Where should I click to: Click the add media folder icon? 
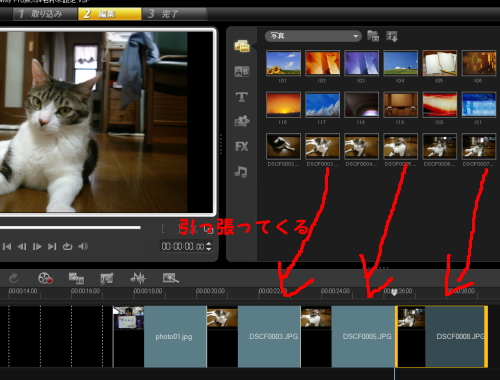(373, 36)
